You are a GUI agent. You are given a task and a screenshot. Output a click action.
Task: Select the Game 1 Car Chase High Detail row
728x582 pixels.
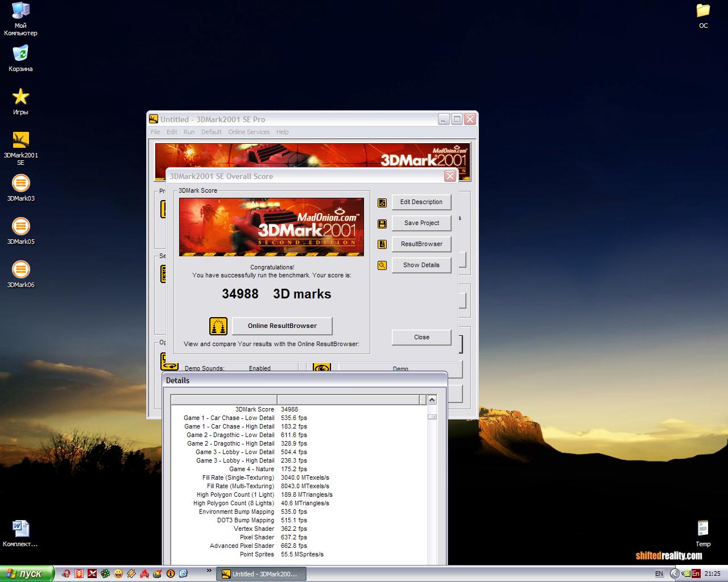click(x=299, y=427)
